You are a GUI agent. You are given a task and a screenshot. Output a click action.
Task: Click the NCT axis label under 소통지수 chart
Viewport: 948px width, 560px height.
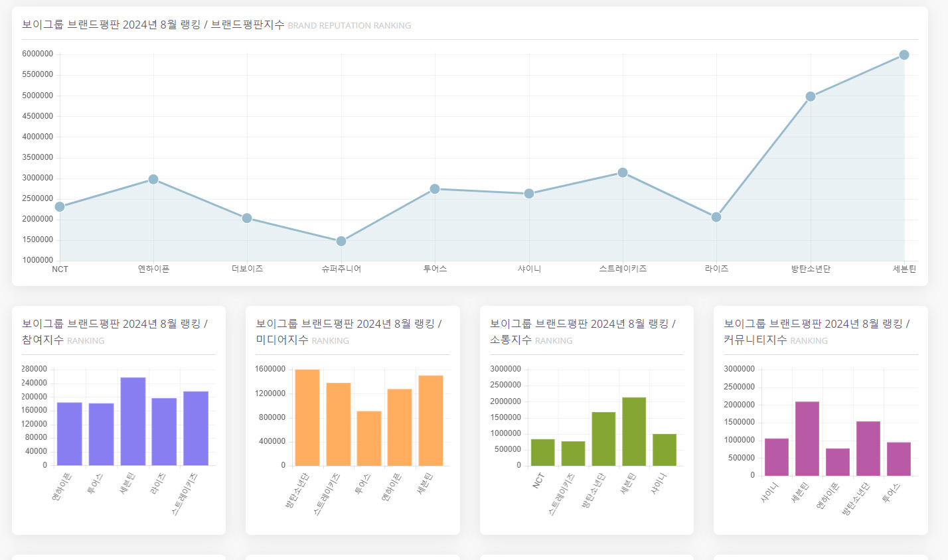tap(538, 480)
